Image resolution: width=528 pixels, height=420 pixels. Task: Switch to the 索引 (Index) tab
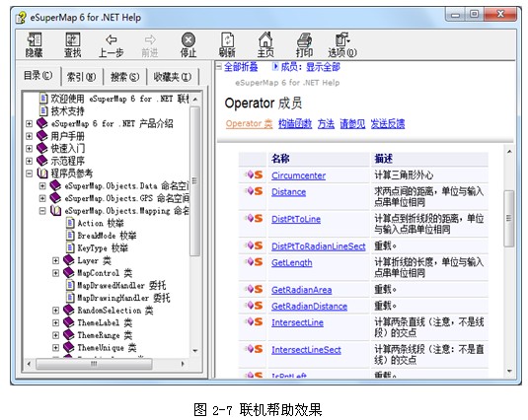click(82, 77)
